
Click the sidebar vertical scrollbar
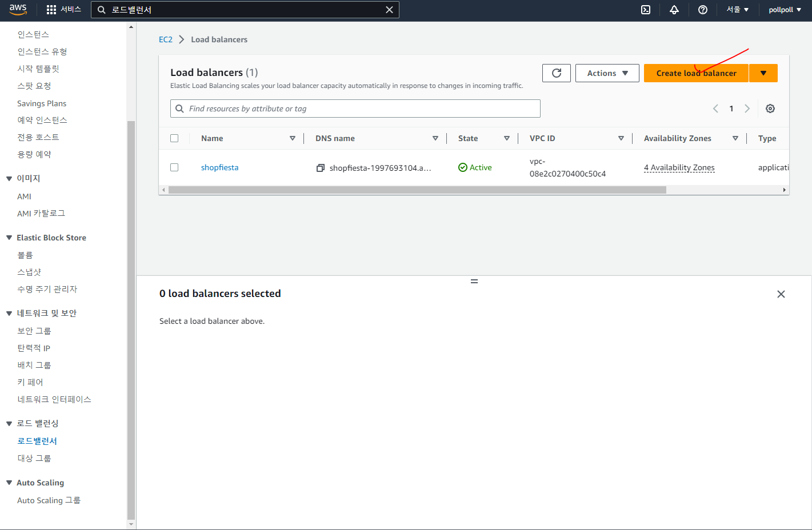coord(131,320)
